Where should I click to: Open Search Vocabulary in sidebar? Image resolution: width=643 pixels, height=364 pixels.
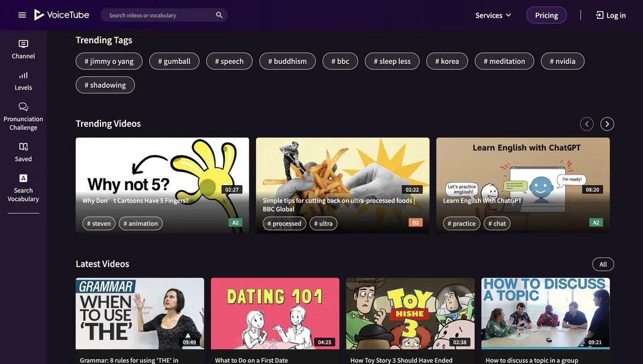coord(23,188)
